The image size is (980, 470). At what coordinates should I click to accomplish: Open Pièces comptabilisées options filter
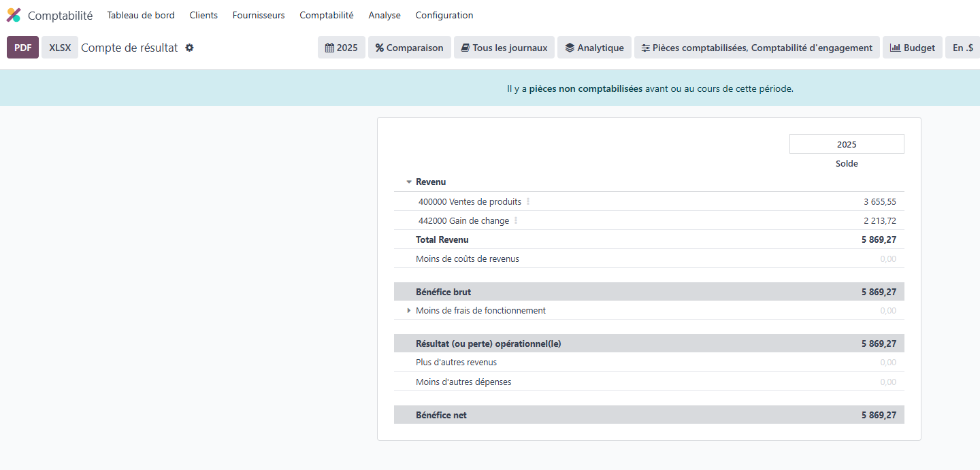(757, 48)
